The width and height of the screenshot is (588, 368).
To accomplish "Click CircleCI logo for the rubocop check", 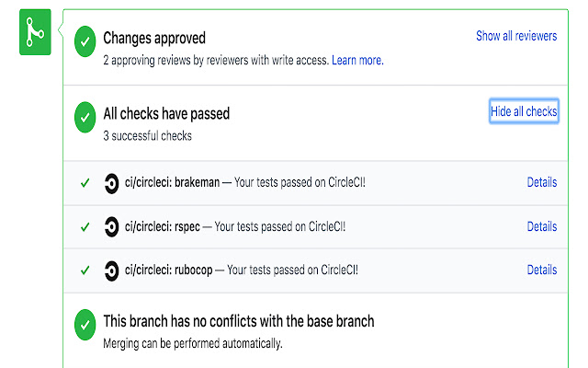I will 111,270.
